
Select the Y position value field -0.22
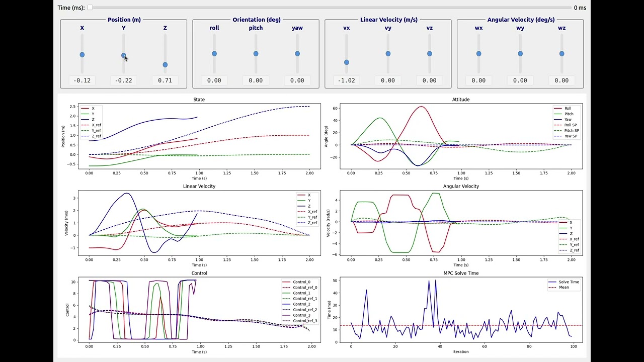coord(124,80)
